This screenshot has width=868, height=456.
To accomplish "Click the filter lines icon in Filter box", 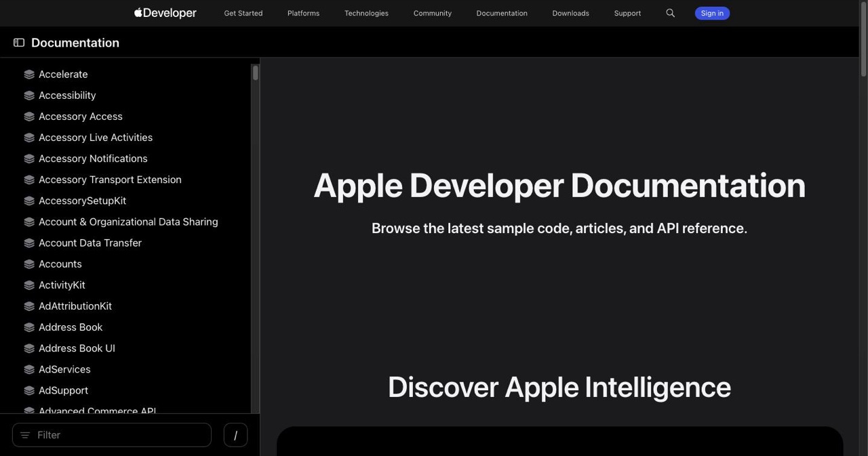I will pyautogui.click(x=25, y=435).
